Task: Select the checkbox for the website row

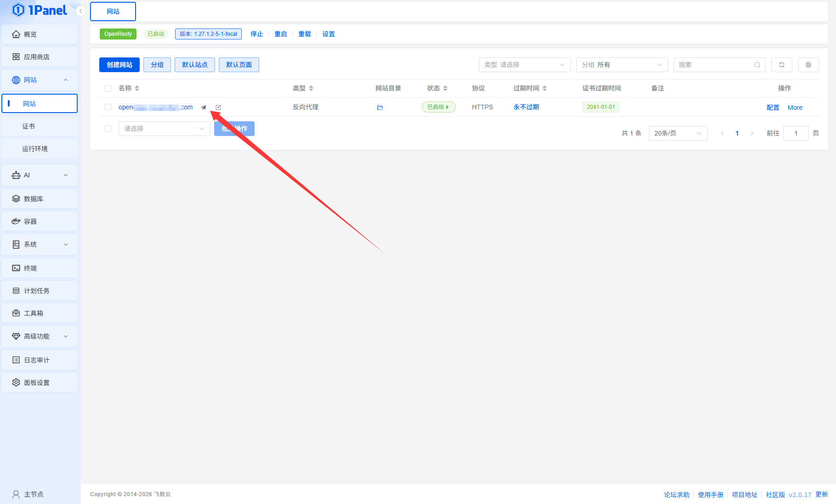Action: 108,107
